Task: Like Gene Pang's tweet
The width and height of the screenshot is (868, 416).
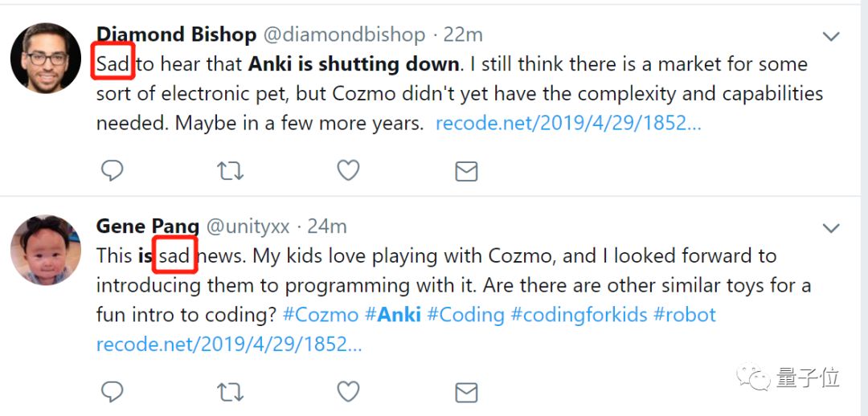Action: coord(348,391)
